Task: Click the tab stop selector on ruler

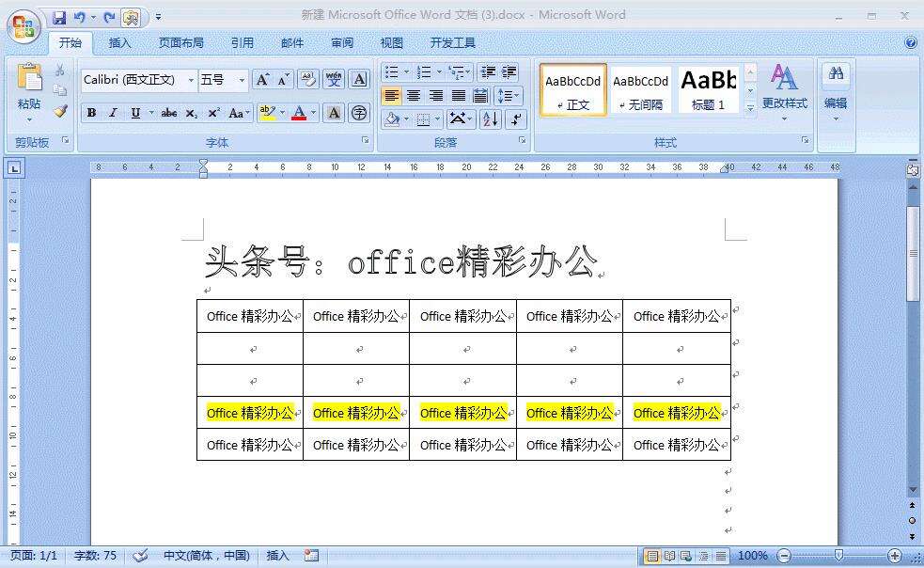Action: point(15,168)
